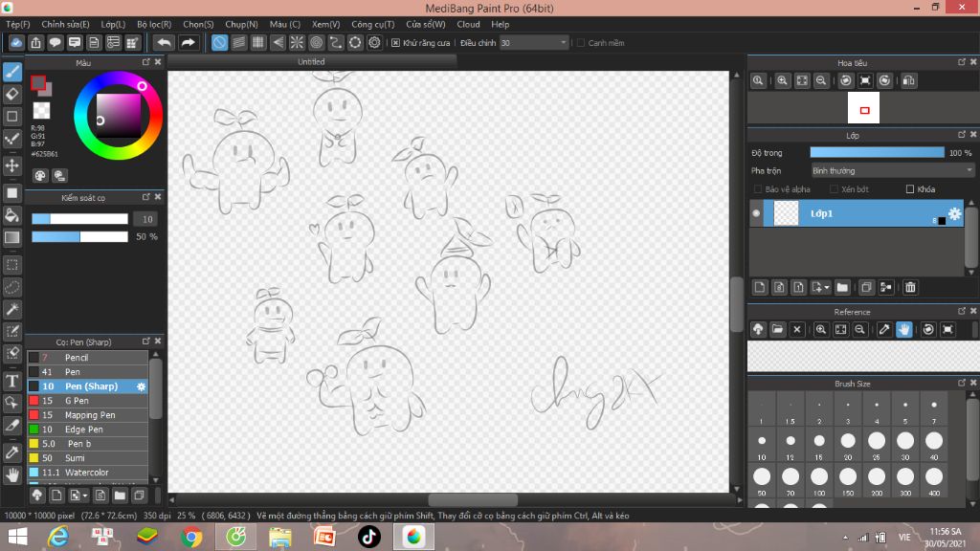980x551 pixels.
Task: Click the Redo arrow
Action: [x=188, y=42]
